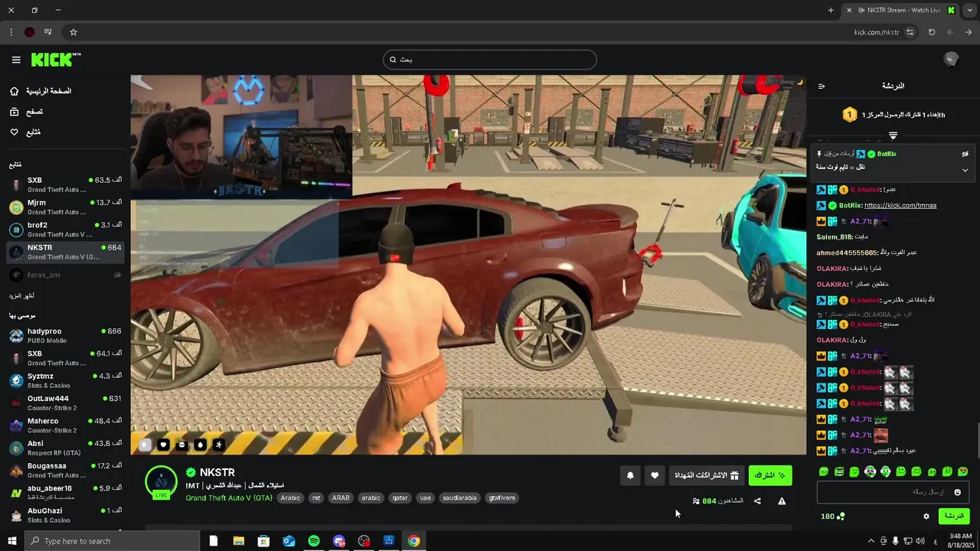Click username ahmed44555665 in chat
The height and width of the screenshot is (551, 980).
pyautogui.click(x=847, y=253)
